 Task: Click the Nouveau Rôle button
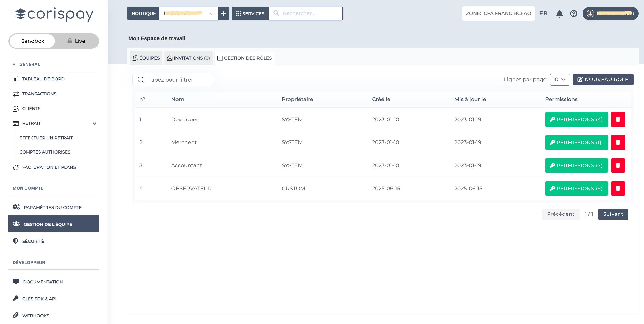603,80
